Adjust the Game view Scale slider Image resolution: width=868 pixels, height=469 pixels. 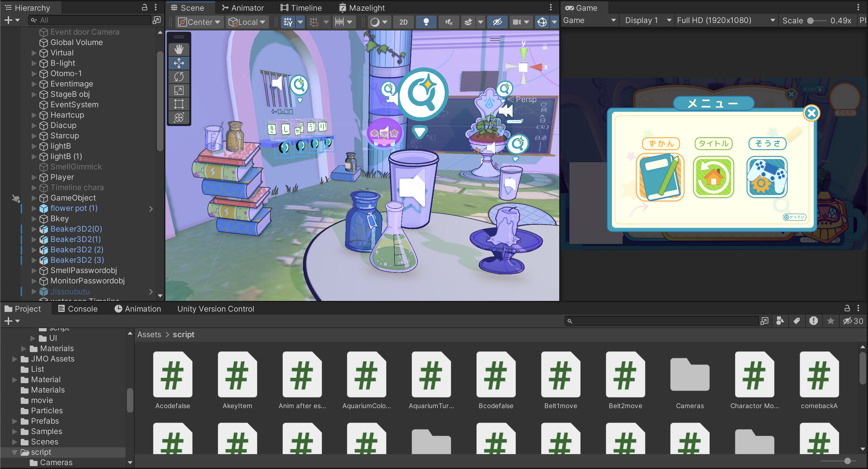(x=811, y=20)
